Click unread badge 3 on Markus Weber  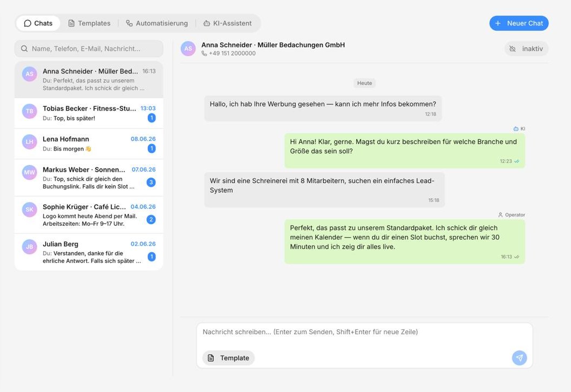pos(151,182)
